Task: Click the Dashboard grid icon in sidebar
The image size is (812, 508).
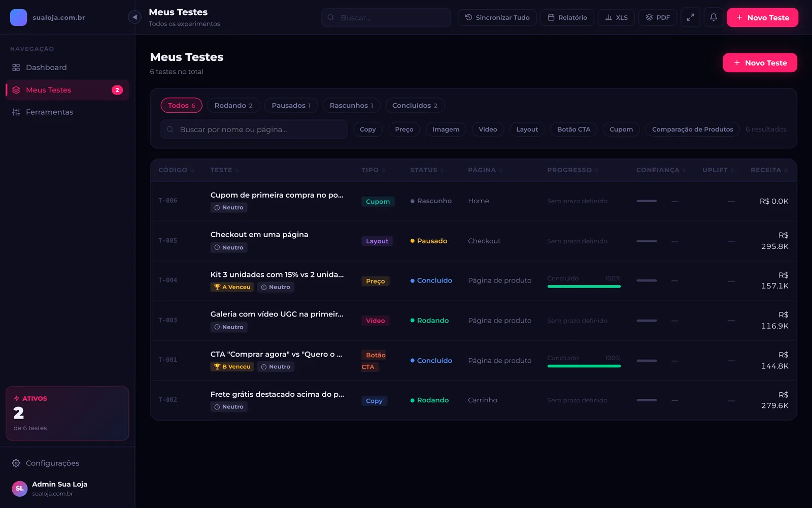Action: click(16, 68)
